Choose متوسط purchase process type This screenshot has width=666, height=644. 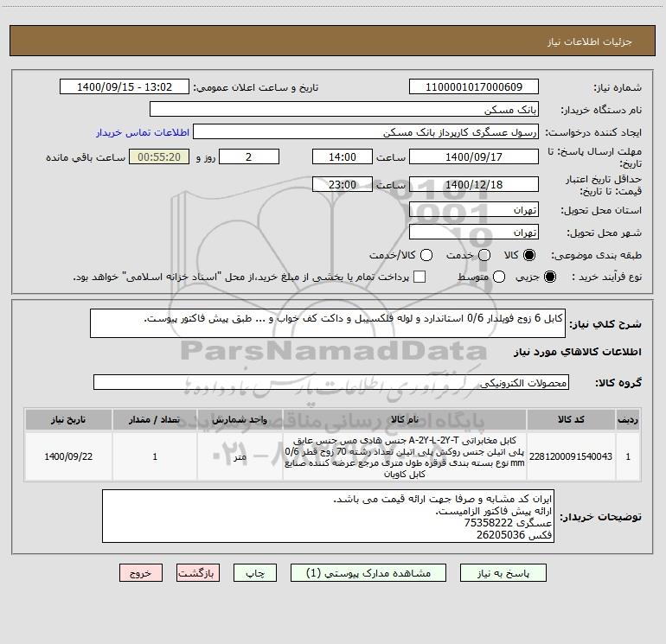pyautogui.click(x=499, y=277)
